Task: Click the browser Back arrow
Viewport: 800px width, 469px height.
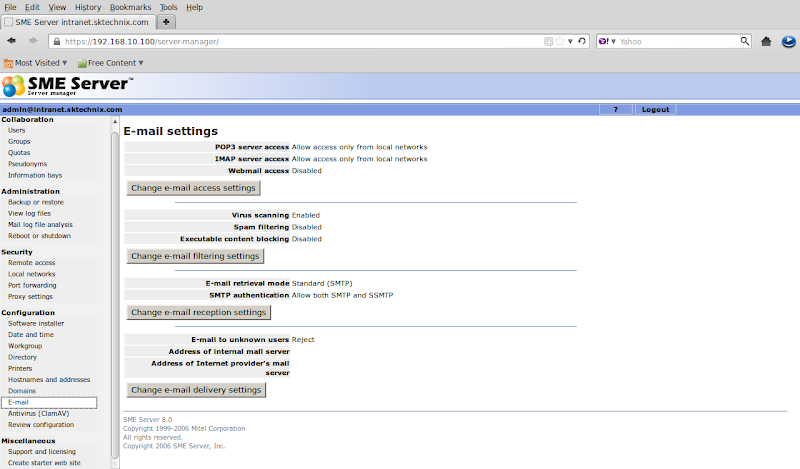Action: tap(11, 41)
